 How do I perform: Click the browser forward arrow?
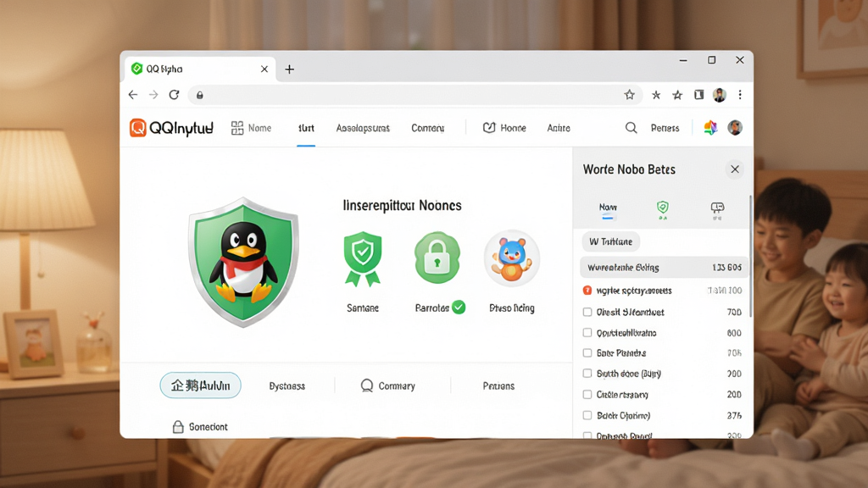153,95
